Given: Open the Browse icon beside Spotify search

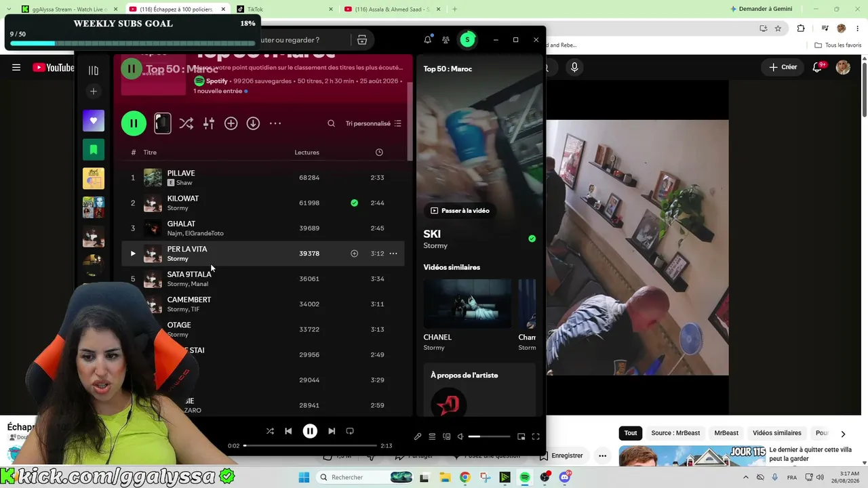Looking at the screenshot, I should 362,40.
